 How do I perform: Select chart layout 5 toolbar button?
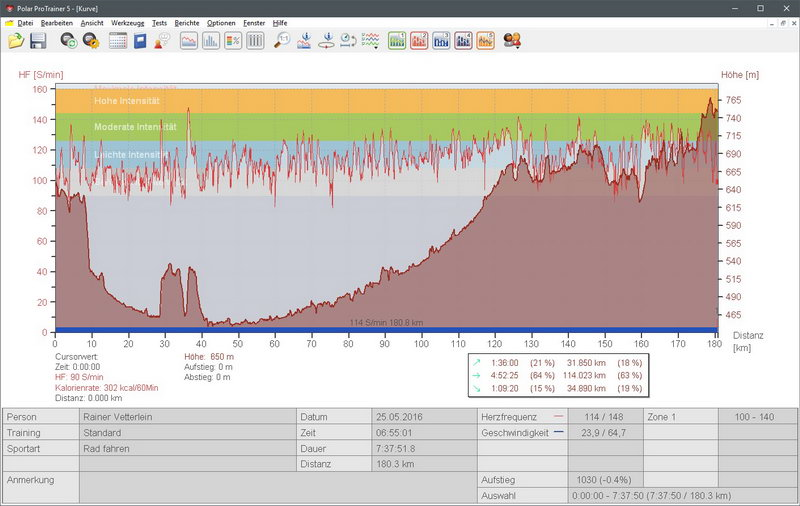coord(485,41)
